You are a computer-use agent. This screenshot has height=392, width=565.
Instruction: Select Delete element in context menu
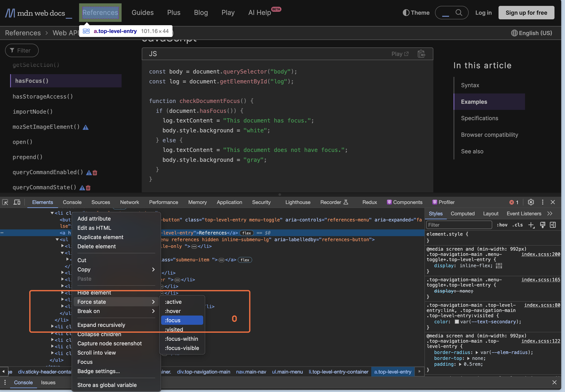(96, 246)
